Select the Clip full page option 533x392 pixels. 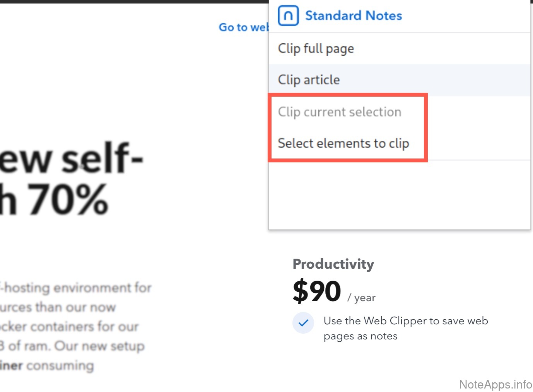click(316, 48)
